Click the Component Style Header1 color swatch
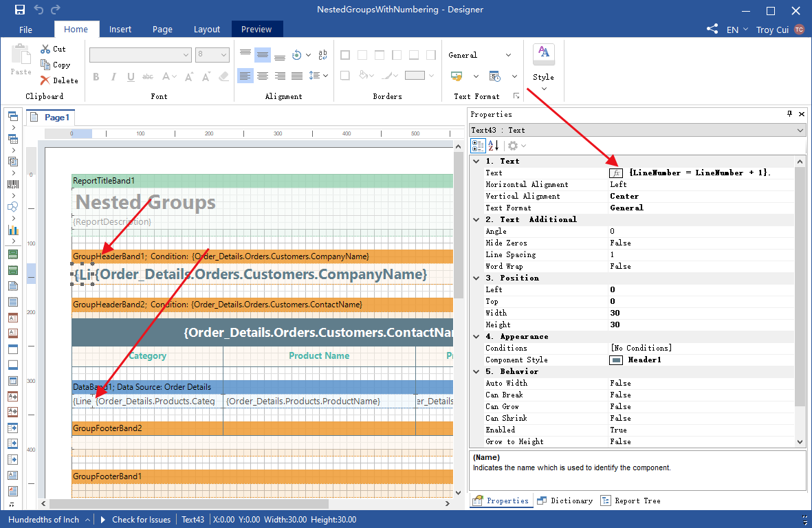The image size is (812, 528). 616,360
